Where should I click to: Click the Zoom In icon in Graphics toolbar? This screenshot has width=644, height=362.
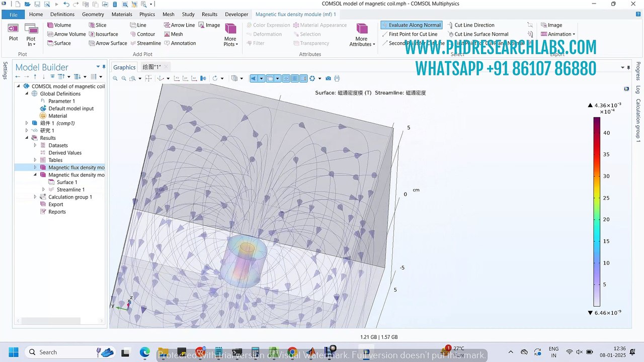click(x=115, y=78)
